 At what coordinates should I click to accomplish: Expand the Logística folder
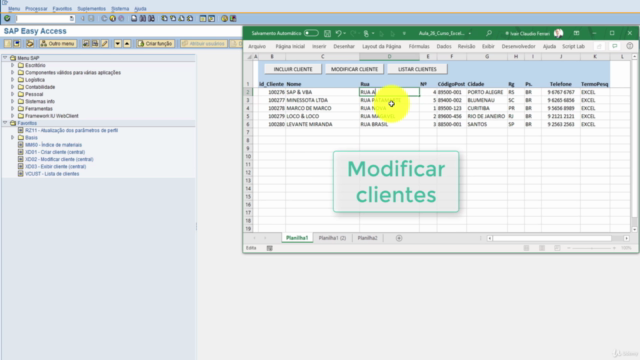(13, 80)
